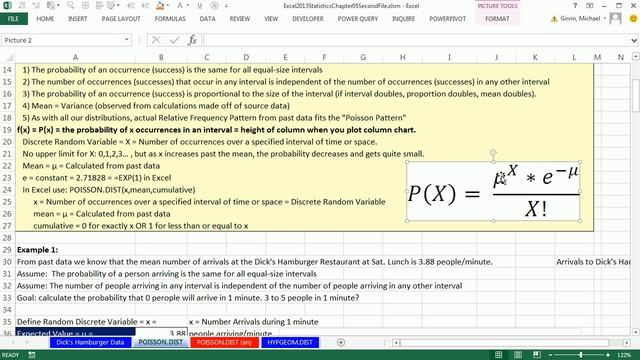
Task: Switch to the HOME ribbon tab
Action: coord(45,19)
